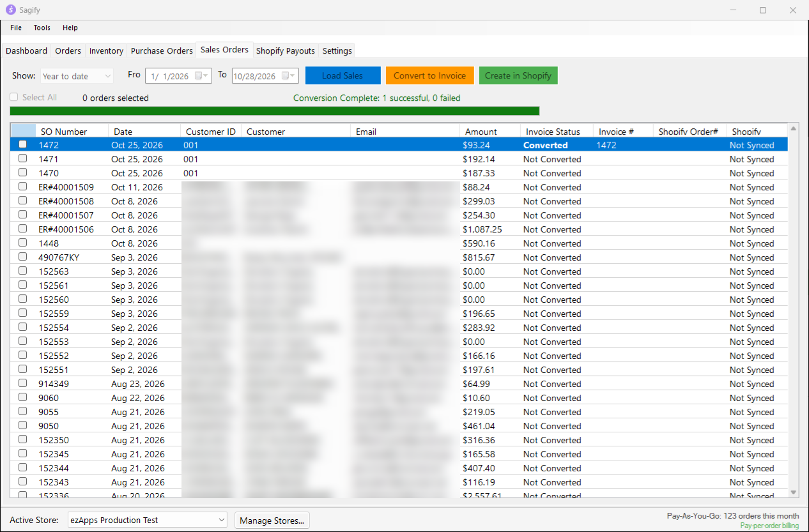The image size is (809, 532).
Task: Sort by Customer ID column header
Action: point(211,132)
